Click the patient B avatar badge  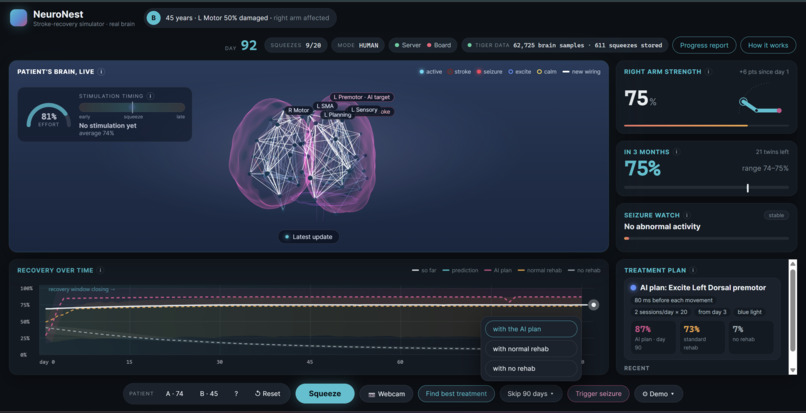pos(153,18)
